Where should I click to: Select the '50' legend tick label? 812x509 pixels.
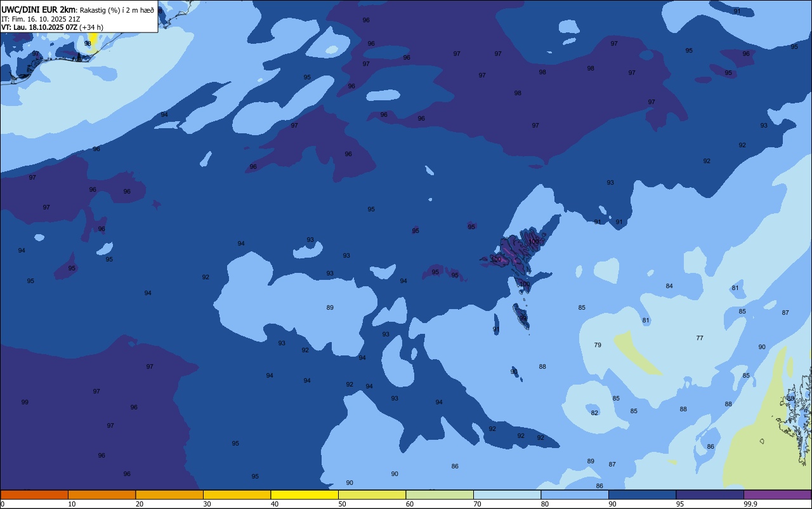tap(342, 504)
